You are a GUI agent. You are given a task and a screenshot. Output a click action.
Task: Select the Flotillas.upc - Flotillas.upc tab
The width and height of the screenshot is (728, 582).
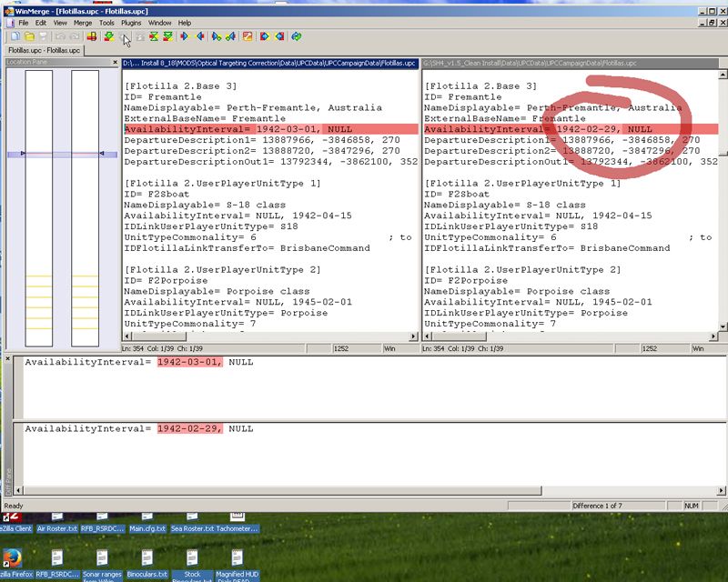(x=44, y=50)
